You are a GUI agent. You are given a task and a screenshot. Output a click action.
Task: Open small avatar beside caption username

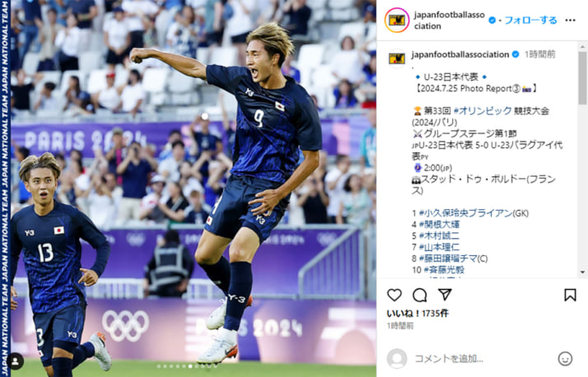[397, 58]
